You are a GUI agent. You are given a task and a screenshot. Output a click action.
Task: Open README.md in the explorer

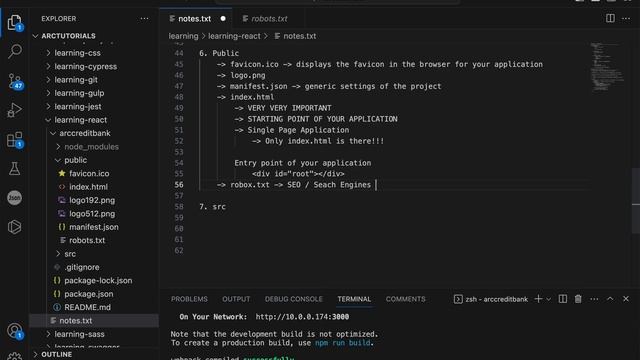click(93, 307)
